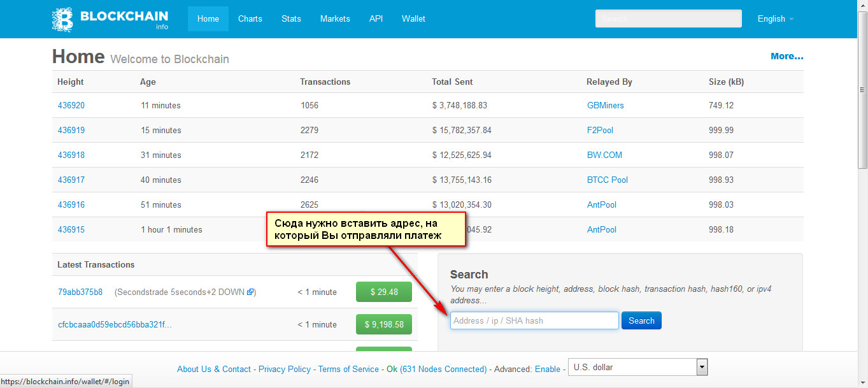This screenshot has height=388, width=868.
Task: Click the $ 29.48 green amount button
Action: pyautogui.click(x=383, y=292)
